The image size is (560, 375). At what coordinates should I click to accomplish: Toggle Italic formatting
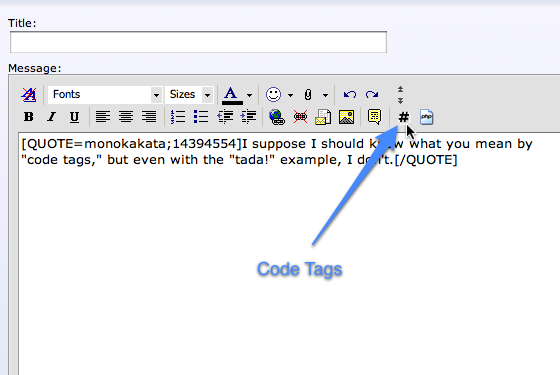click(x=51, y=117)
